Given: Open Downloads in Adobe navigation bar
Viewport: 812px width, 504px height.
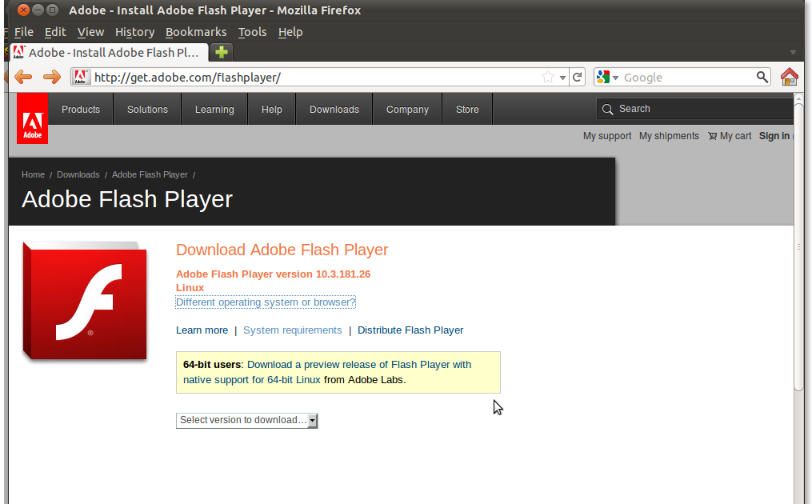Looking at the screenshot, I should coord(334,110).
